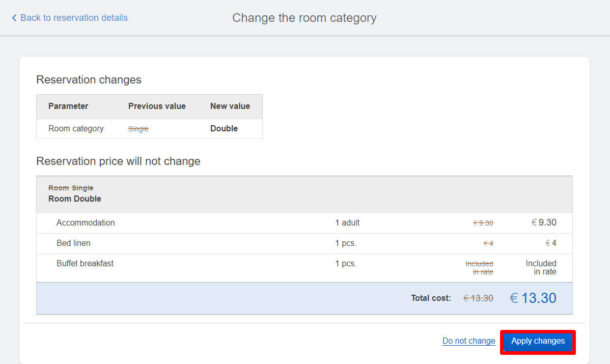Click the back chevron arrow icon
This screenshot has width=610, height=364.
(x=14, y=18)
